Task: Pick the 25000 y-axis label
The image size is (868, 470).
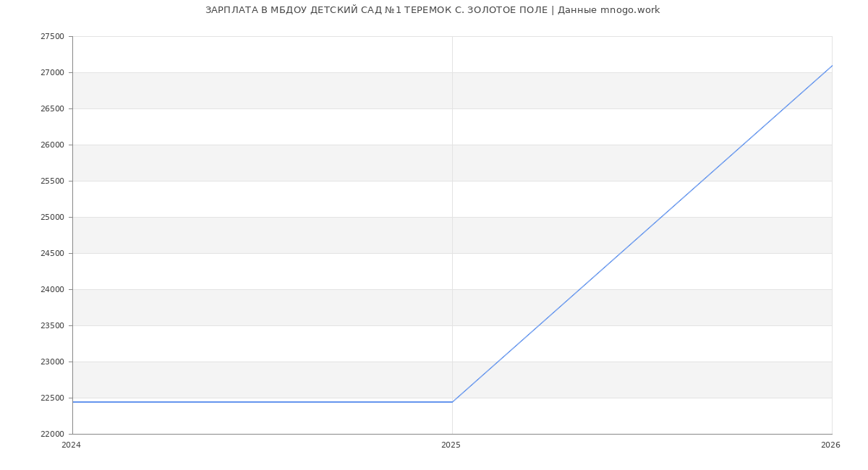Action: (52, 218)
